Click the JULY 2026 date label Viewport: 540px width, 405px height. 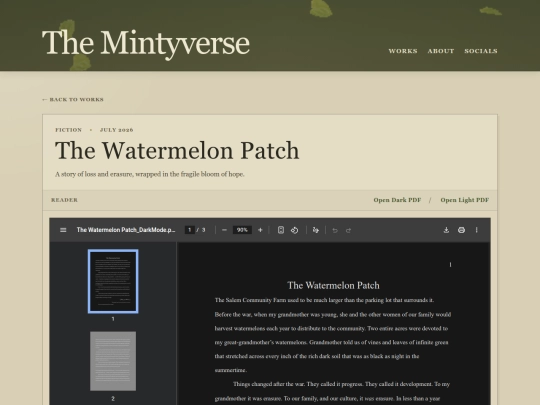pos(117,130)
